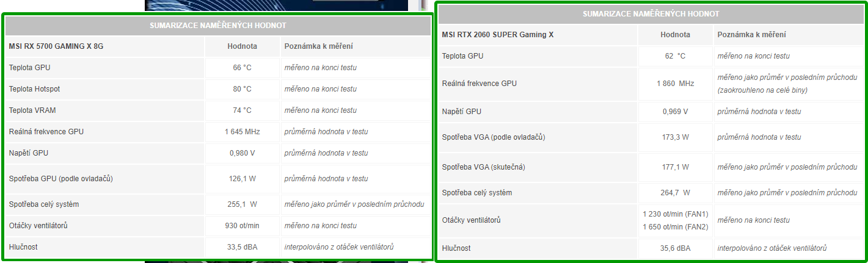Click Hlučnost label in RX 5700 table
The height and width of the screenshot is (263, 868).
[x=24, y=247]
